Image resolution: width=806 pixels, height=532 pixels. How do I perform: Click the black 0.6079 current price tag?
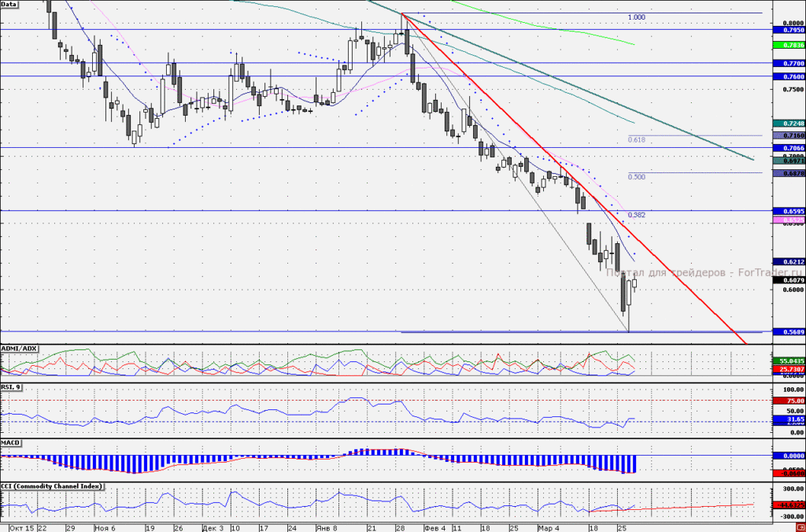click(789, 281)
